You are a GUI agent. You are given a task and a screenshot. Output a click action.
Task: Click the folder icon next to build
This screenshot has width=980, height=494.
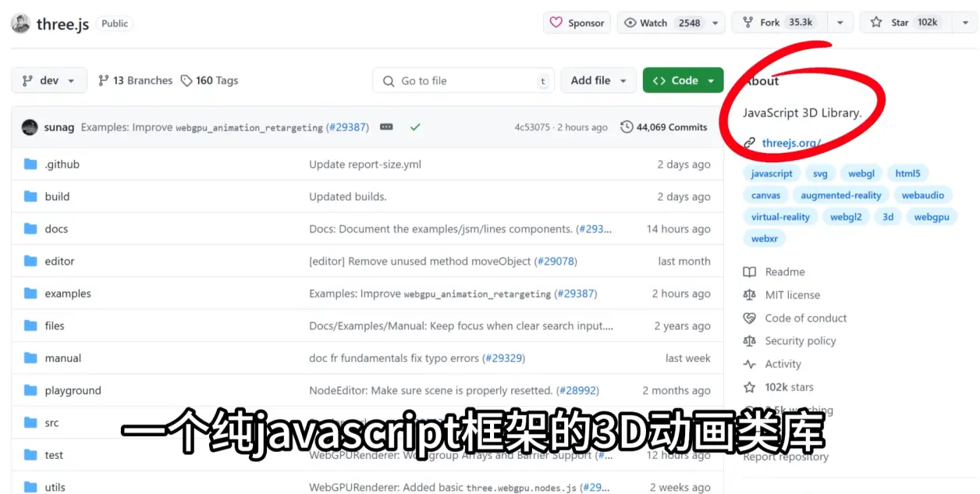pyautogui.click(x=30, y=197)
